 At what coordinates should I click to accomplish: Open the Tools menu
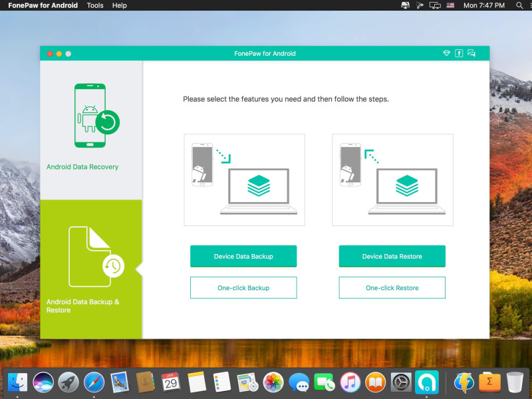(x=95, y=5)
